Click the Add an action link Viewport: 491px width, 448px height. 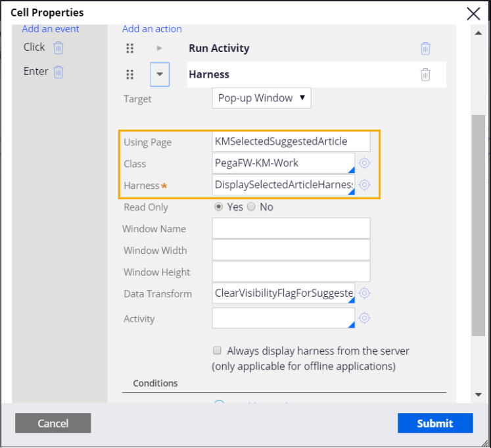tap(152, 29)
